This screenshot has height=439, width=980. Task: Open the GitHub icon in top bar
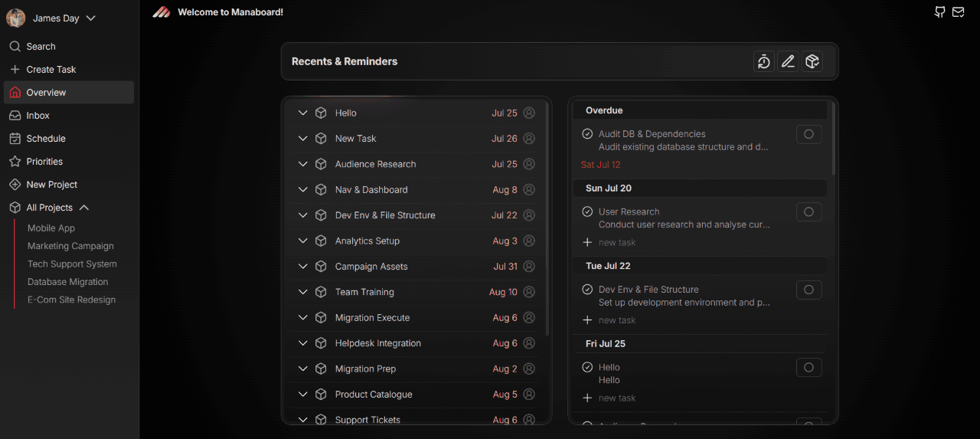click(x=939, y=12)
